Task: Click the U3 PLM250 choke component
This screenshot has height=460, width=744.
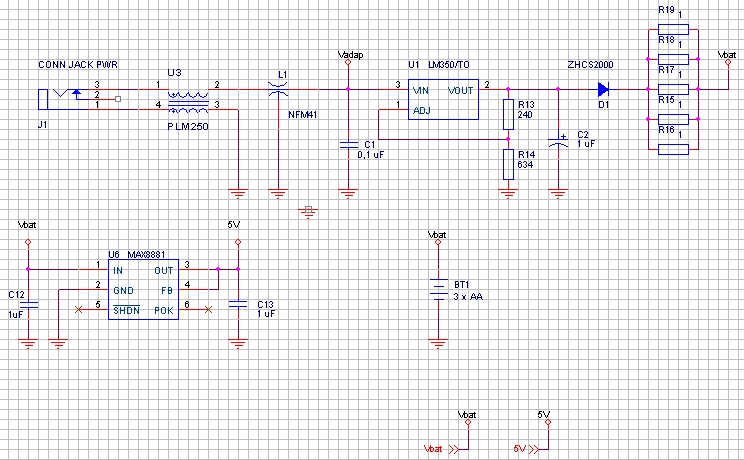Action: point(188,97)
